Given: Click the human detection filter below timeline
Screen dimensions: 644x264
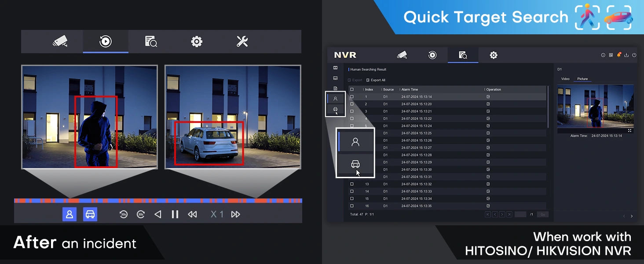Looking at the screenshot, I should click(70, 214).
